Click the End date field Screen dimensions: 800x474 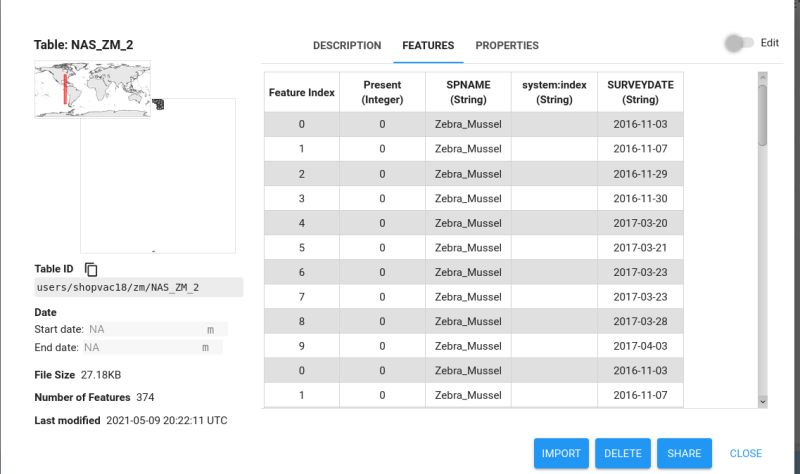pos(152,347)
